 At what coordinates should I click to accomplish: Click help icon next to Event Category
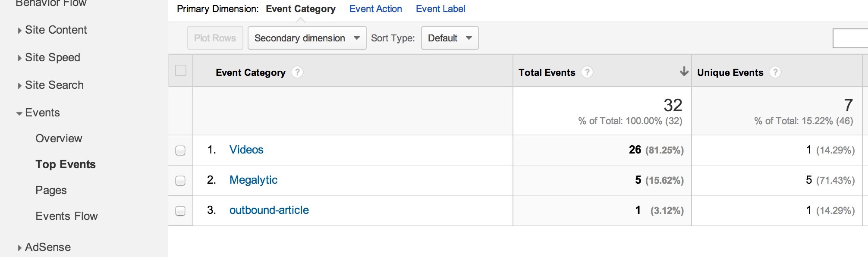click(x=297, y=72)
